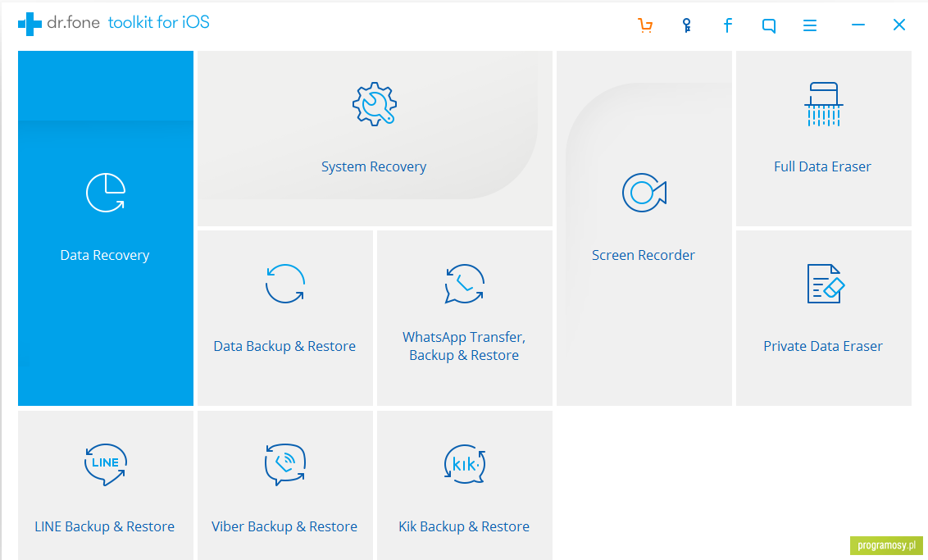Click the LINE speech bubble icon
The image size is (928, 560).
point(106,464)
